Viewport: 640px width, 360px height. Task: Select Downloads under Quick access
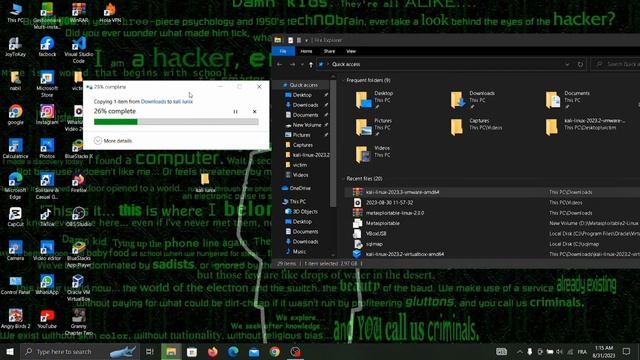305,105
